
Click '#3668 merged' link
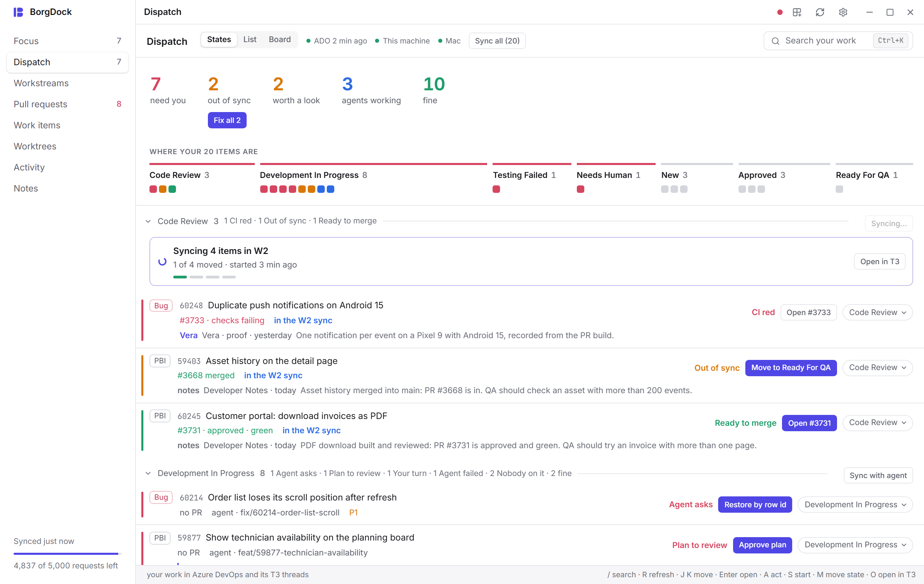click(x=206, y=376)
